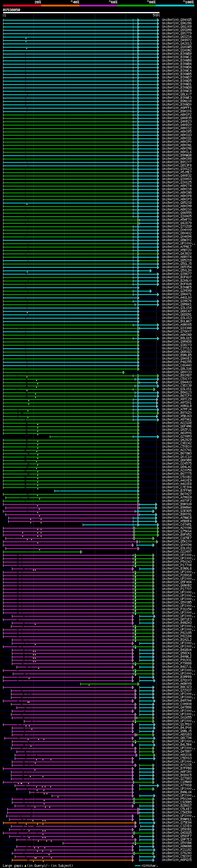The width and height of the screenshot is (197, 868).
Task: Click the UniRef100_Q1KUW5 label
Action: click(x=177, y=47)
